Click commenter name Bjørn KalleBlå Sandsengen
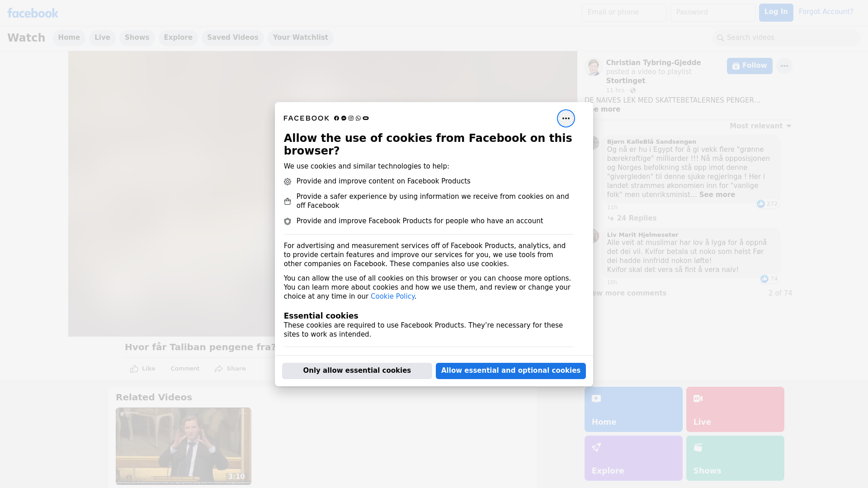The image size is (868, 488). (651, 142)
